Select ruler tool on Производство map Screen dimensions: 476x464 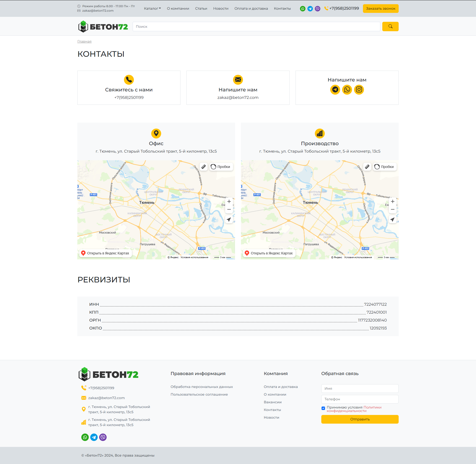coord(367,167)
